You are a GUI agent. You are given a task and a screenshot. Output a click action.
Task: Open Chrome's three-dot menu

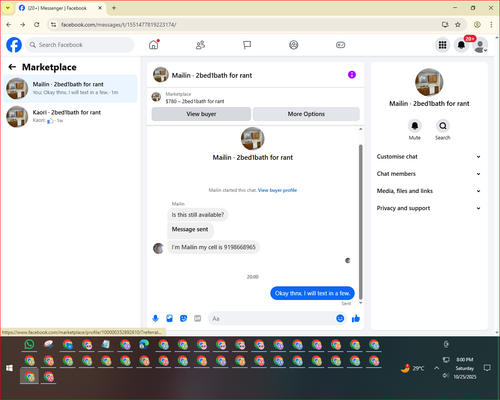click(x=491, y=25)
